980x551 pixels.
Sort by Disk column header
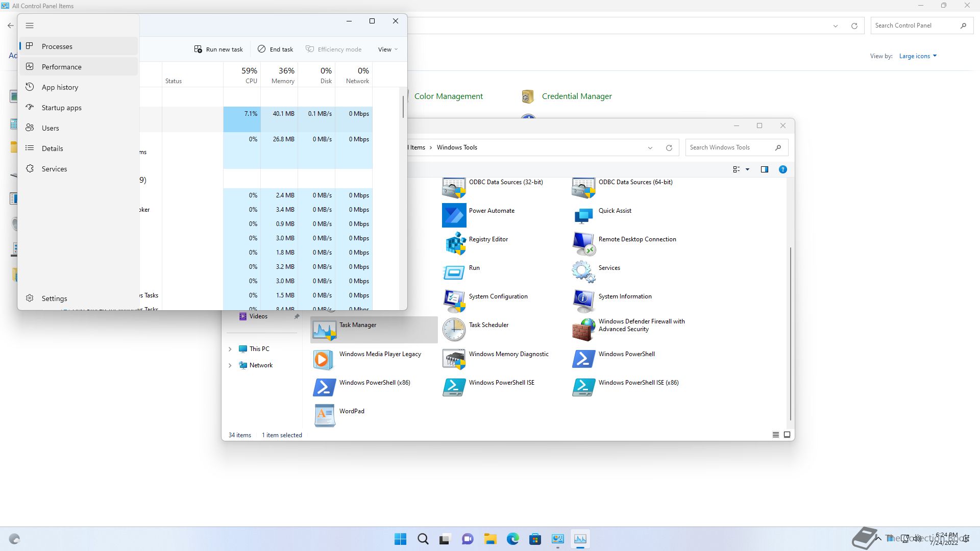coord(316,74)
